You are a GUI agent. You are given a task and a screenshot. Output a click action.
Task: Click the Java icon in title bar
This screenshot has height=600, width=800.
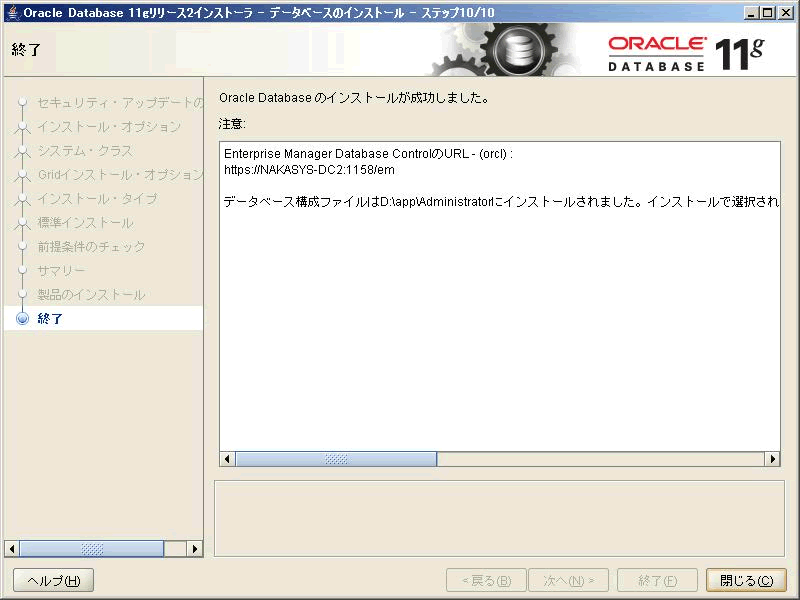click(x=11, y=12)
